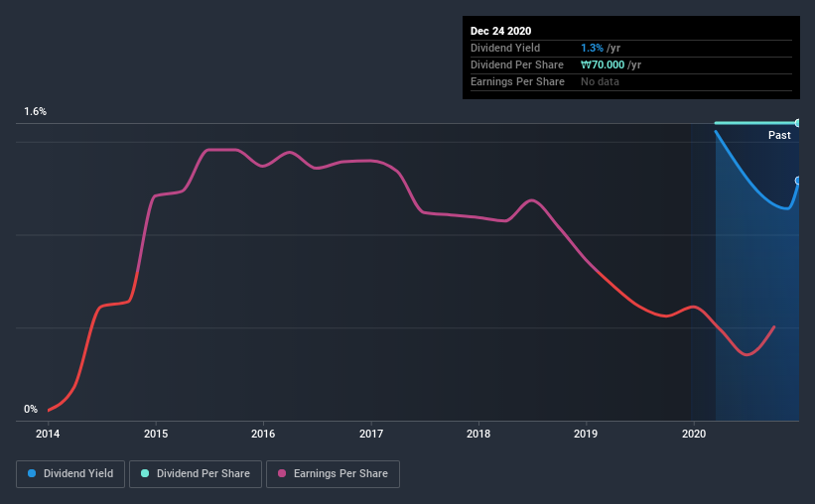Click the ₩70.000 dividend value in tooltip
Image resolution: width=815 pixels, height=504 pixels.
click(x=603, y=64)
